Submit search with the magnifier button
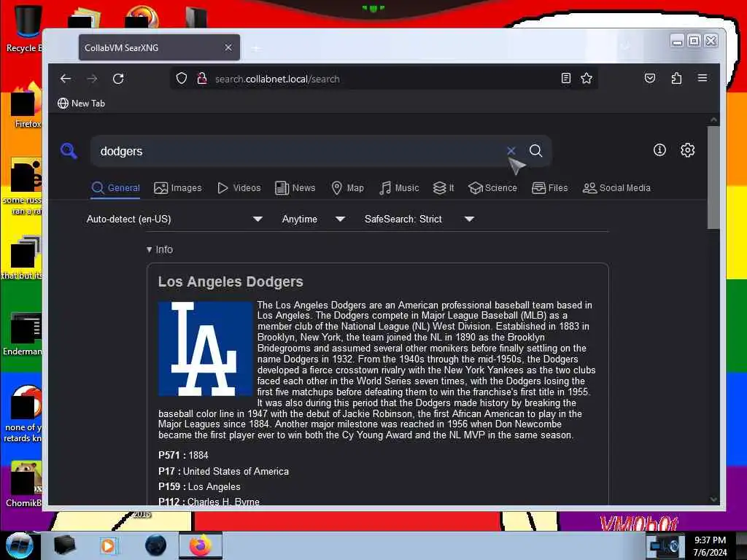The height and width of the screenshot is (560, 747). tap(535, 150)
